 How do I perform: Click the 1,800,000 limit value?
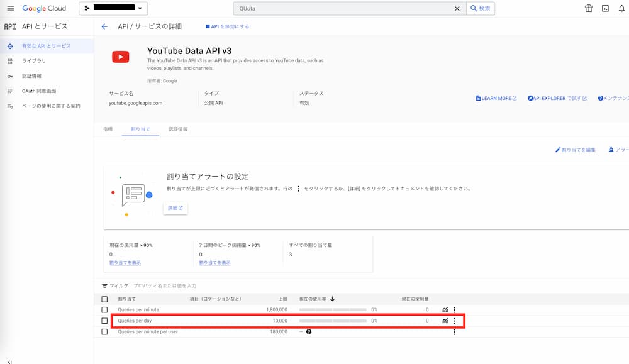pos(277,310)
